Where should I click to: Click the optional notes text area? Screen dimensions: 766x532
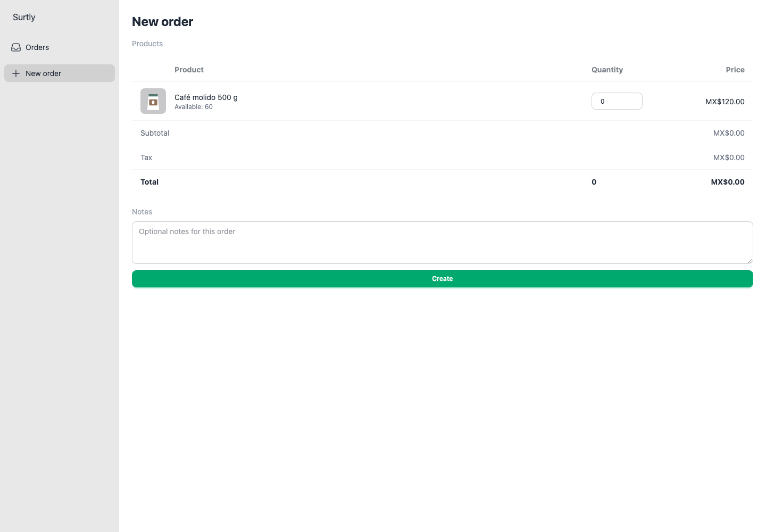[443, 243]
